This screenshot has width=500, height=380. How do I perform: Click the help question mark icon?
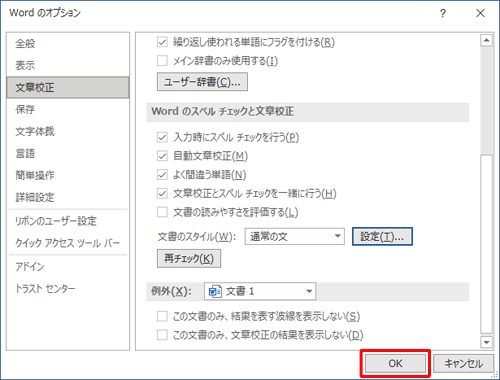(443, 13)
